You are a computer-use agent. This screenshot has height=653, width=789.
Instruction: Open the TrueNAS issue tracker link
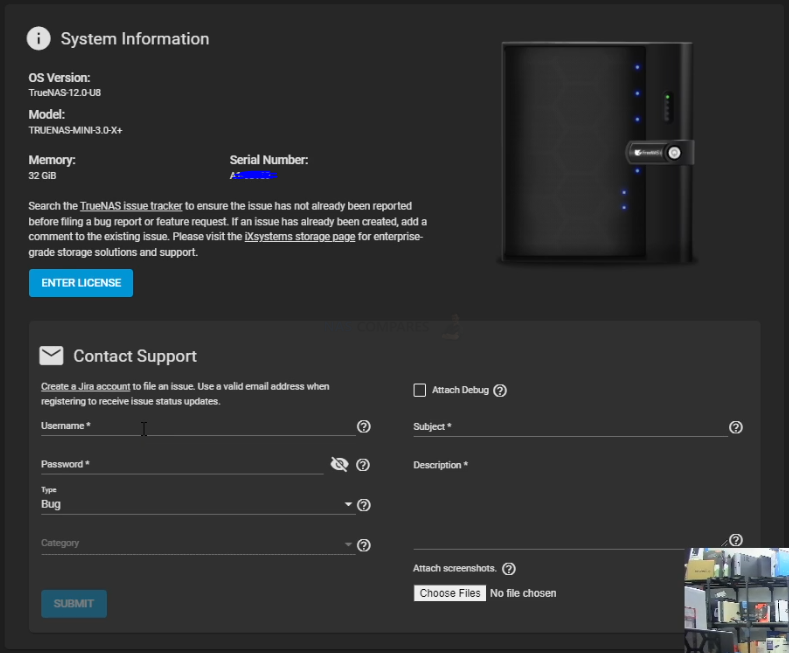coord(131,206)
